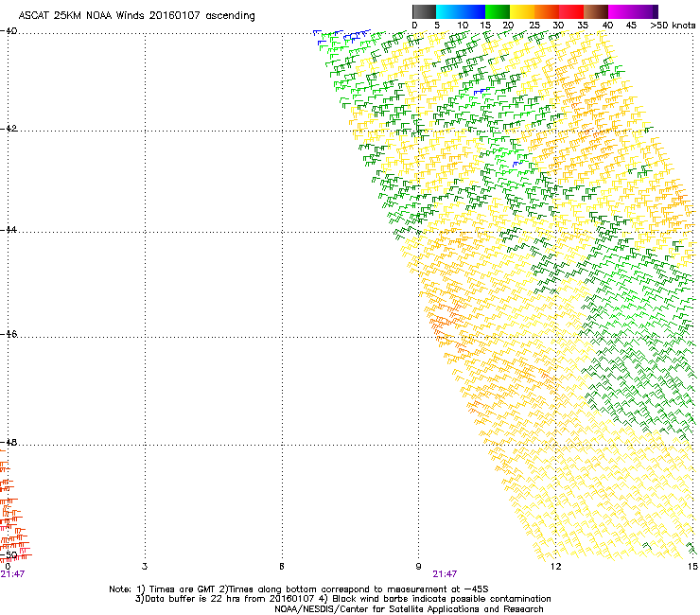Click the dark purple >50 knots swatch
This screenshot has height=615, width=700.
[656, 11]
